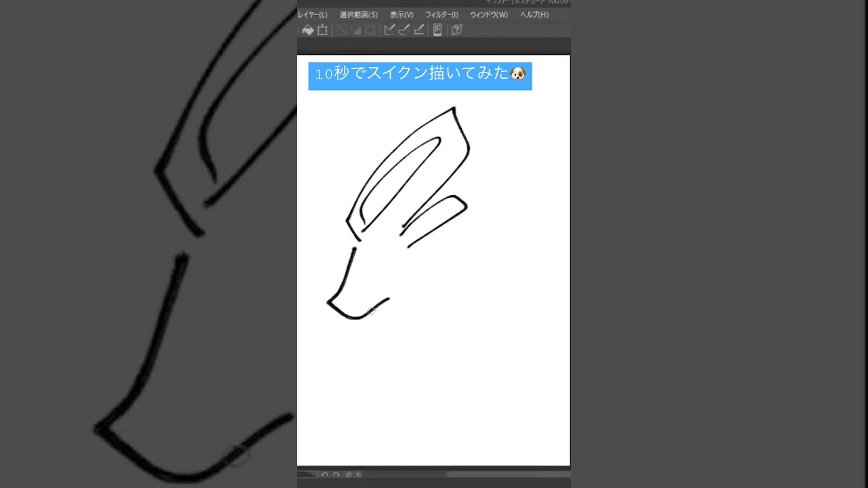
Task: Click the scale/transform selection icon
Action: (x=323, y=30)
